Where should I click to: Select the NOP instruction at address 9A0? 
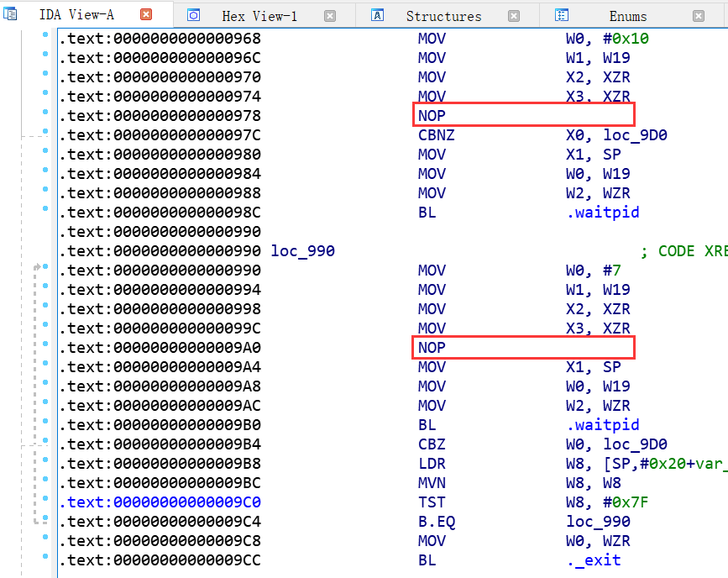coord(432,347)
